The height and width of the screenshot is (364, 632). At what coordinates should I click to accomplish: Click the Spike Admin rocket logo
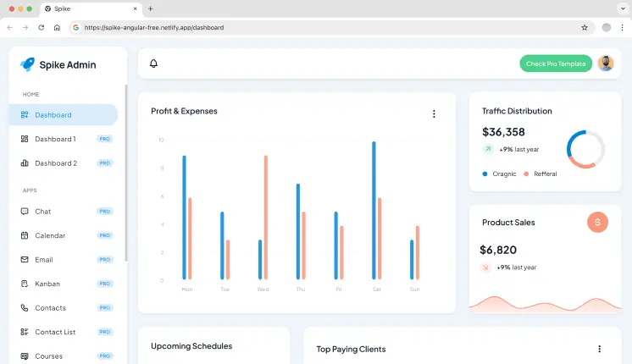click(x=27, y=64)
